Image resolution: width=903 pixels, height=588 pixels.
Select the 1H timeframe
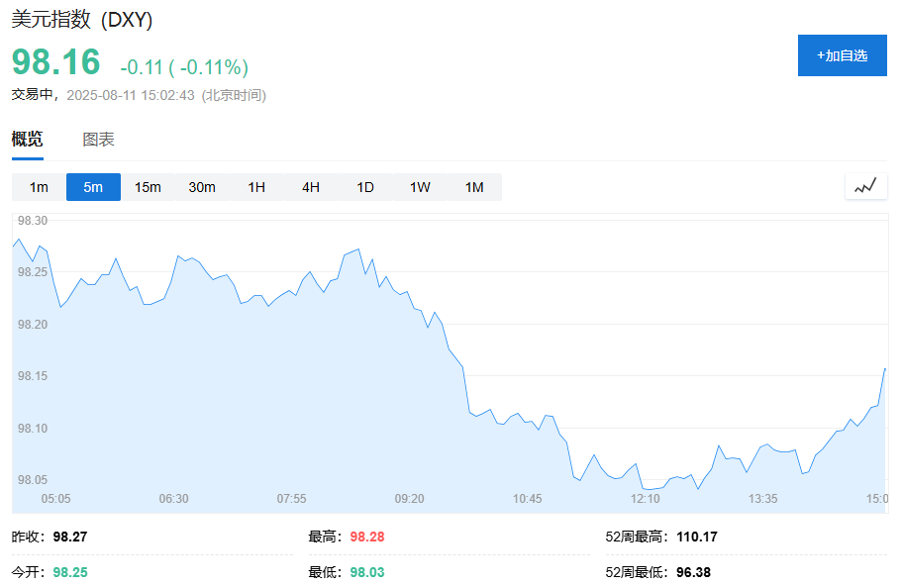point(256,187)
